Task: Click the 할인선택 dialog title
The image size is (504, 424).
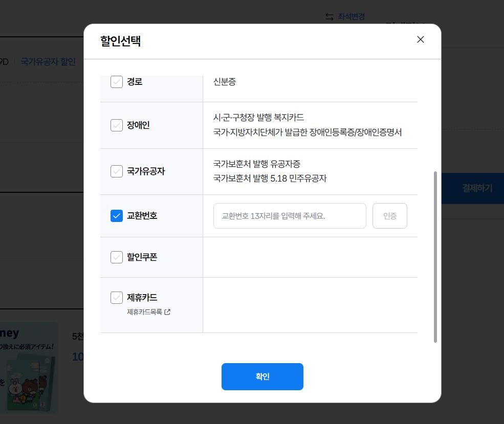Action: point(121,41)
